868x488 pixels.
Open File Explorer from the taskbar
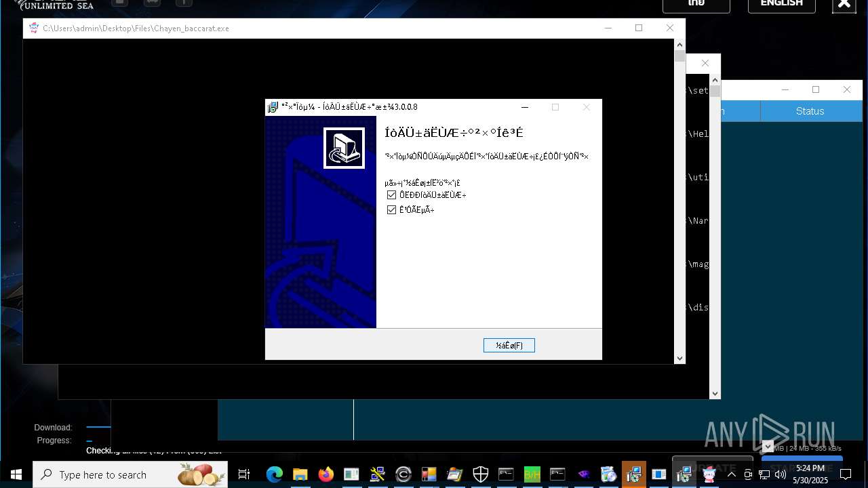[300, 474]
